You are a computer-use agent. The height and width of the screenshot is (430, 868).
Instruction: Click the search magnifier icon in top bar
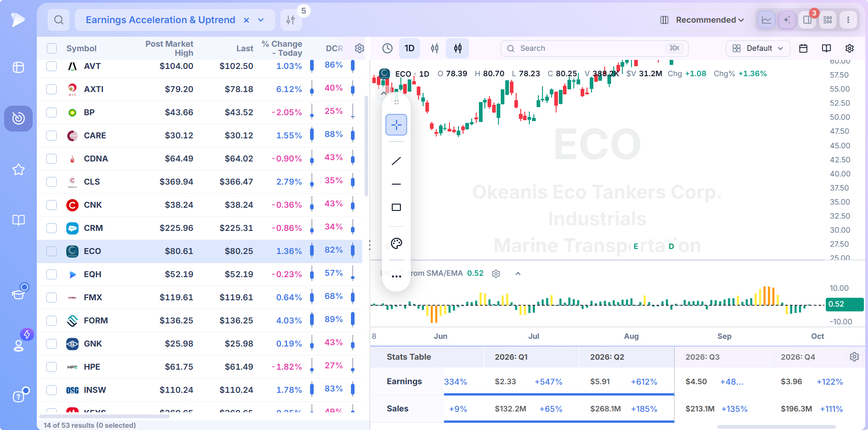(x=59, y=20)
